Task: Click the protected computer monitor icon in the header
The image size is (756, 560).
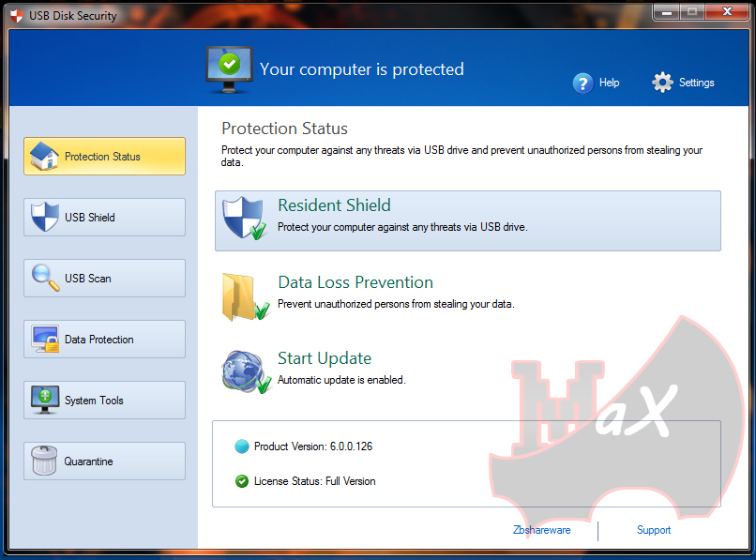Action: coord(229,70)
